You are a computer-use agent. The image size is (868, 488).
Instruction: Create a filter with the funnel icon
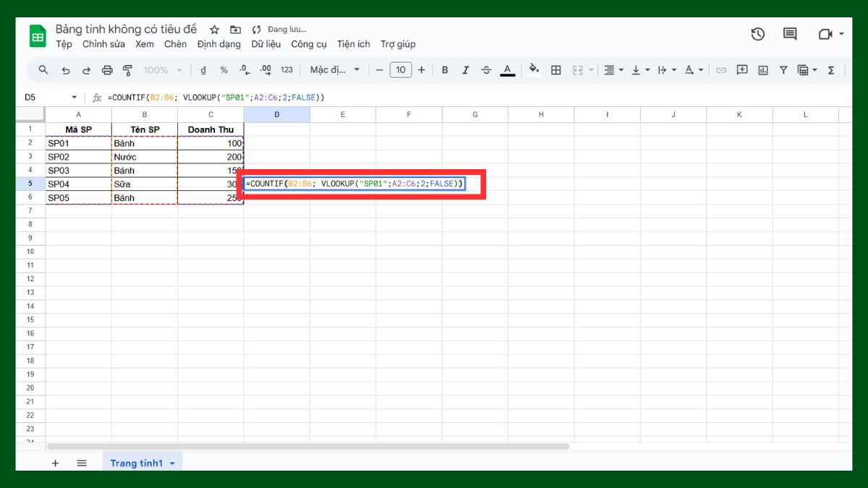coord(783,70)
